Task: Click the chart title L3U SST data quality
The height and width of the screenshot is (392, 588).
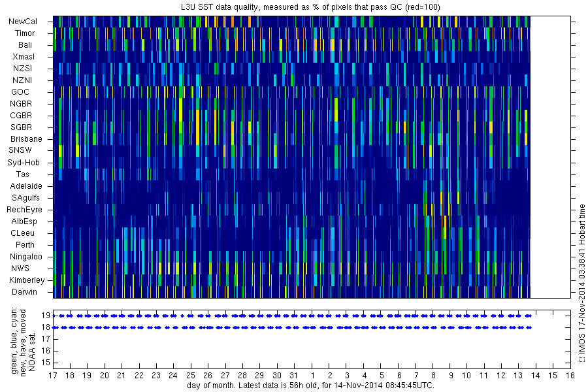Action: click(312, 7)
